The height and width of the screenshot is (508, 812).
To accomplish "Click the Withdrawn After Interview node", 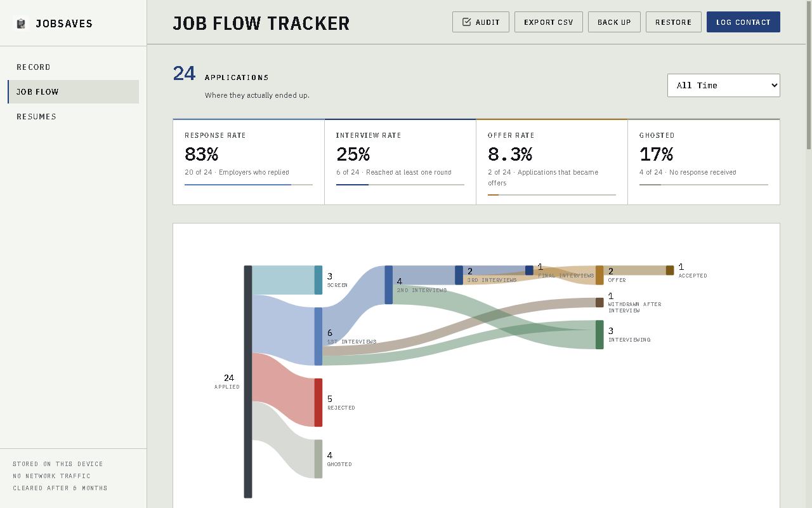I will 600,302.
